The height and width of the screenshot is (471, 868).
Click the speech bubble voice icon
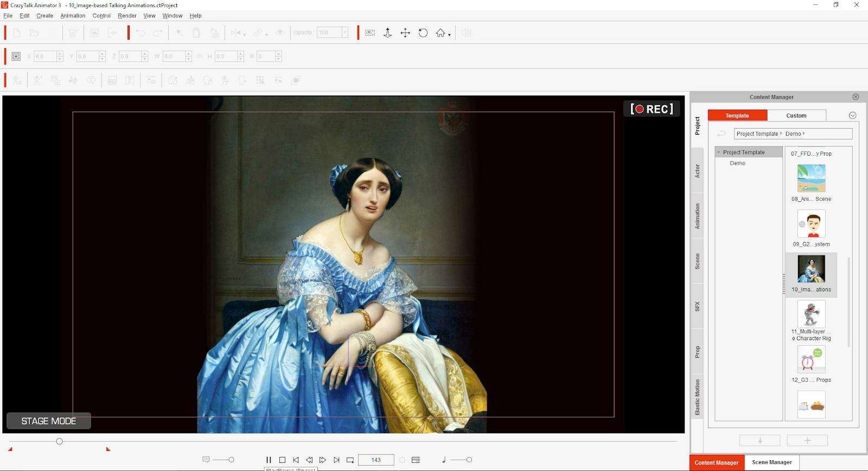(x=206, y=460)
